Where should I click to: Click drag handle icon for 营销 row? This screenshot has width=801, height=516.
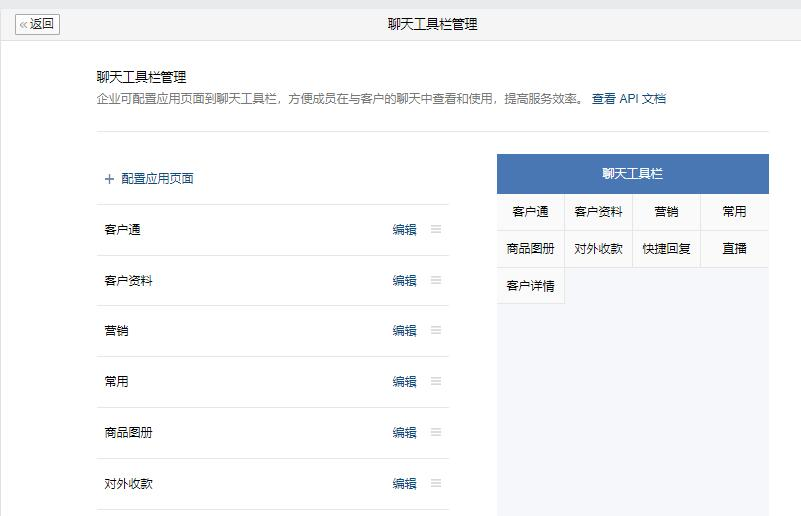[436, 330]
